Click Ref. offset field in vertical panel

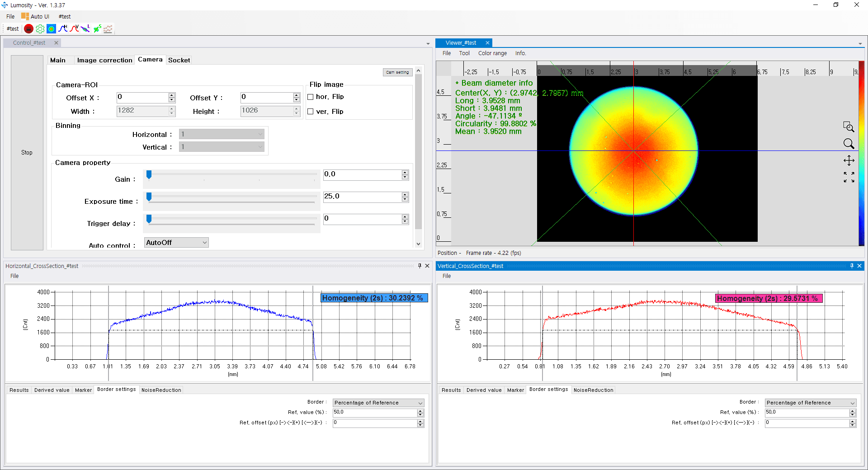tap(807, 423)
